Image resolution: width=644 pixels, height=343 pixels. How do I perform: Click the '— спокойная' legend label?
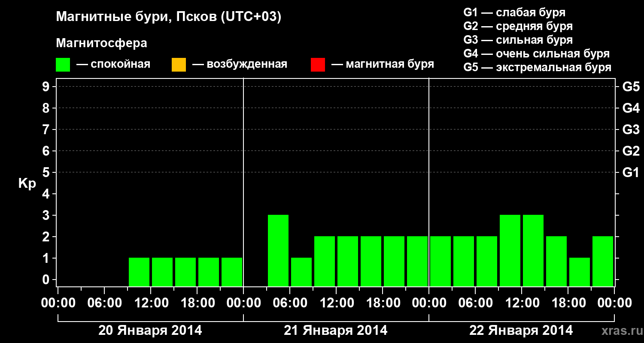point(113,65)
